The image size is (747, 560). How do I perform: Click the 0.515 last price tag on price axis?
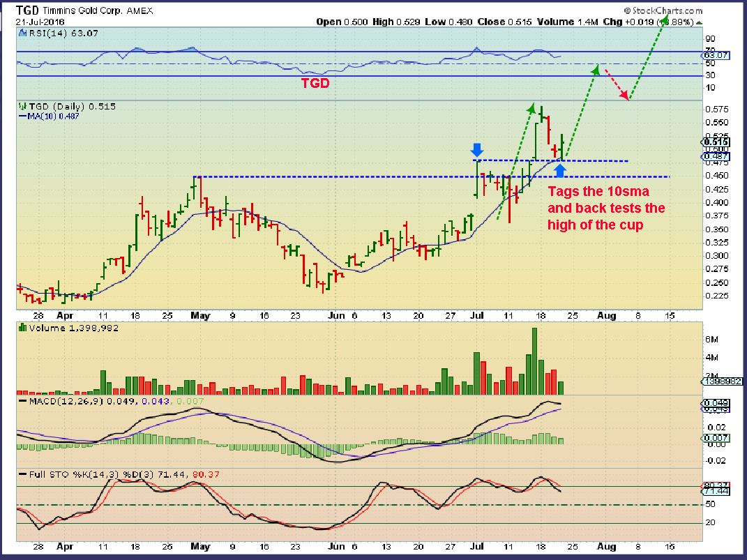point(716,142)
